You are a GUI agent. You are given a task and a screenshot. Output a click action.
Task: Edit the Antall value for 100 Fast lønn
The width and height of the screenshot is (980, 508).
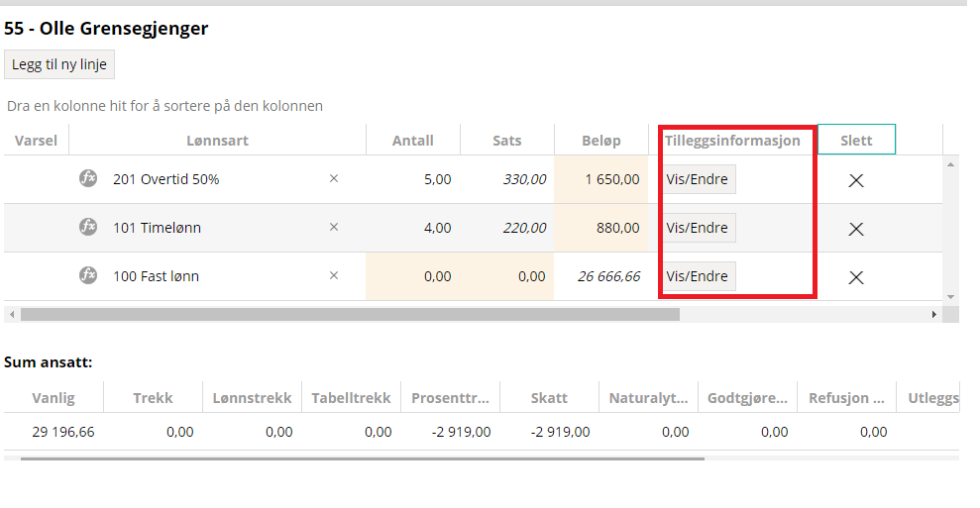pos(413,276)
